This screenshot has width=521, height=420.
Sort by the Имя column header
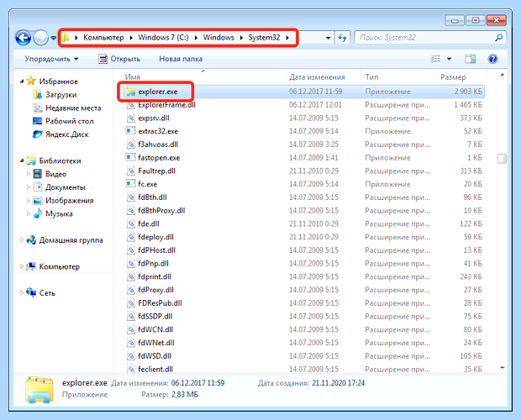(x=132, y=77)
